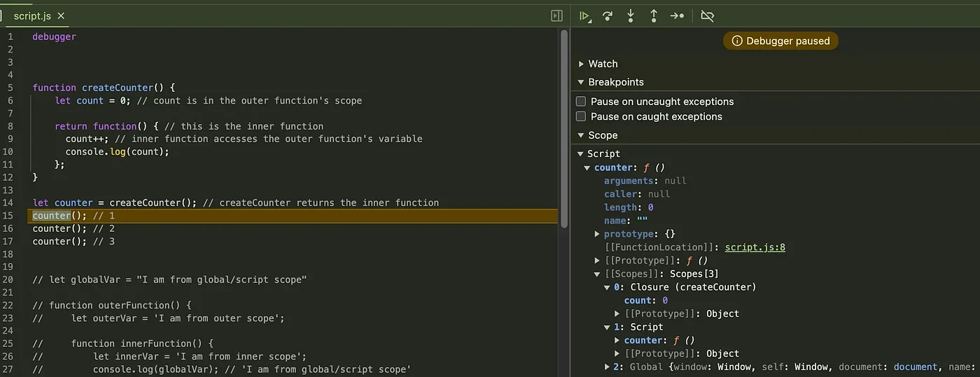
Task: Open the script.js:8 function location link
Action: 755,247
